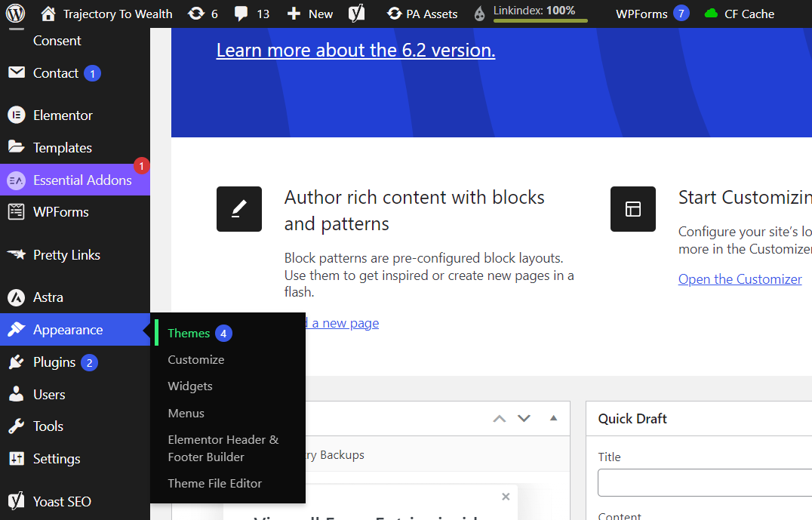The width and height of the screenshot is (812, 520).
Task: Choose Customize in Appearance submenu
Action: (195, 359)
